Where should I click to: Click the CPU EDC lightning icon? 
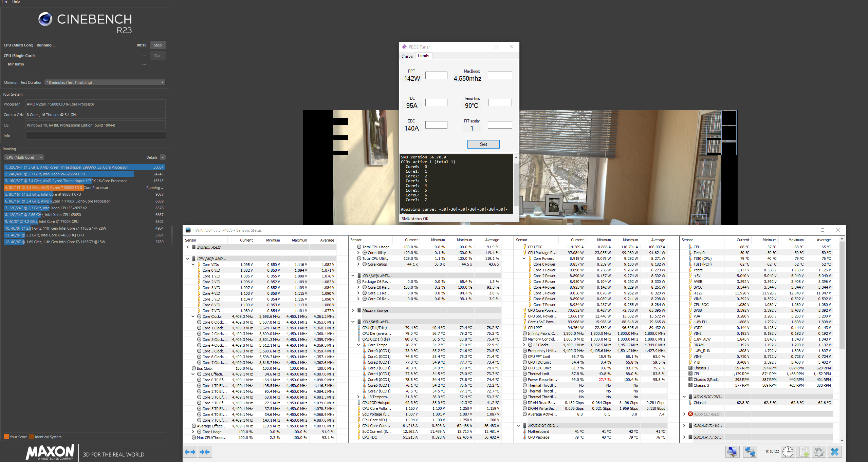[x=525, y=247]
